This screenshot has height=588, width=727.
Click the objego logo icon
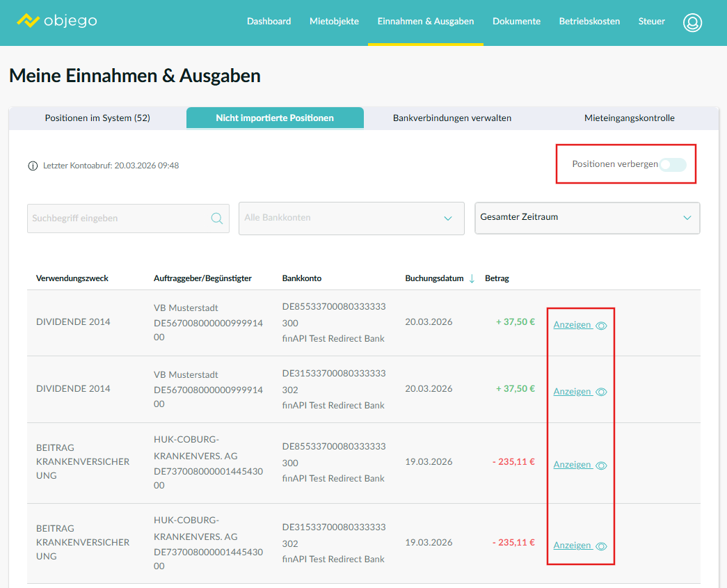pyautogui.click(x=28, y=21)
